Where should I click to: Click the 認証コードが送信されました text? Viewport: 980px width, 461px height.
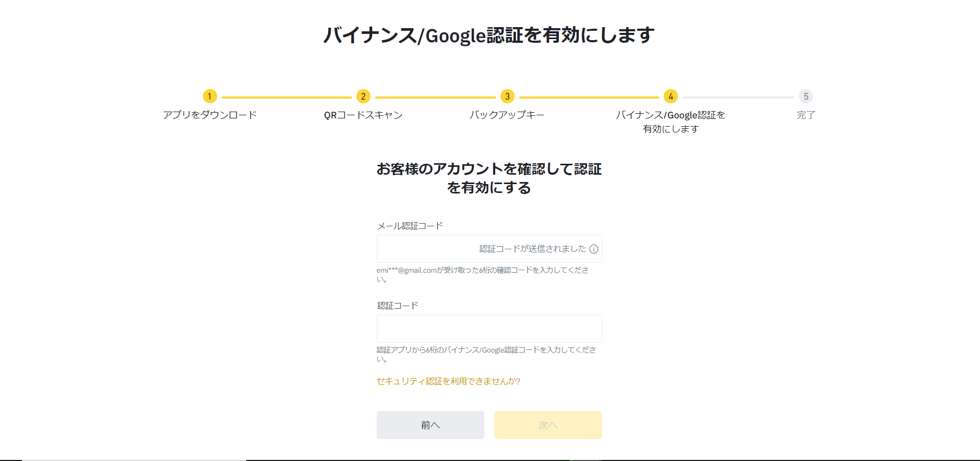533,249
